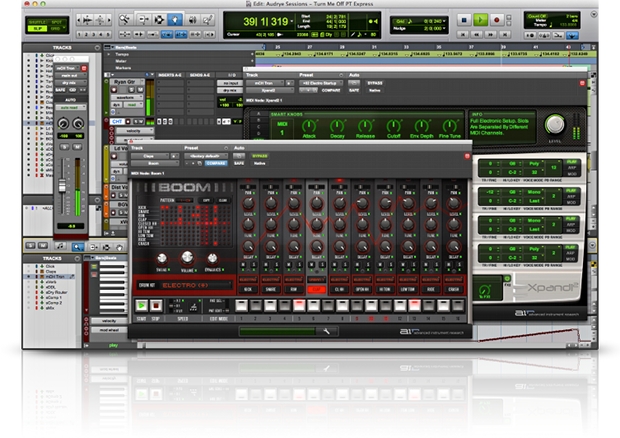Click Return to Zero in the transport
Screen dimensions: 620x438
463,35
